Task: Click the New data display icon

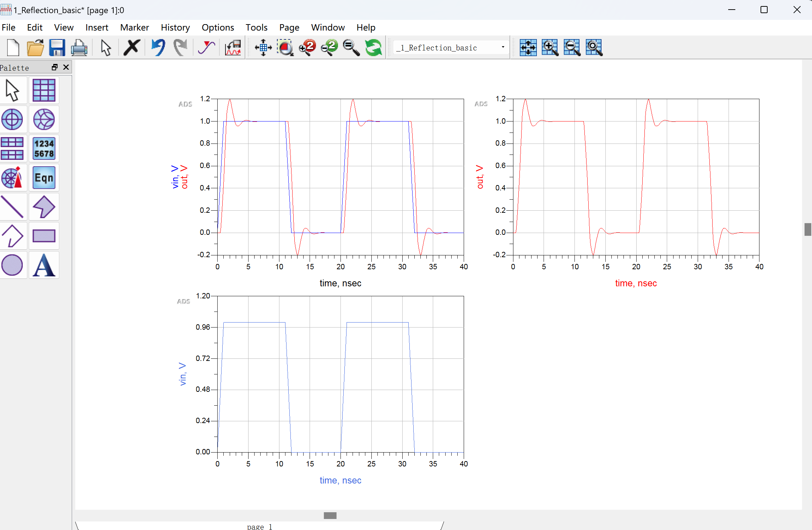Action: tap(13, 48)
